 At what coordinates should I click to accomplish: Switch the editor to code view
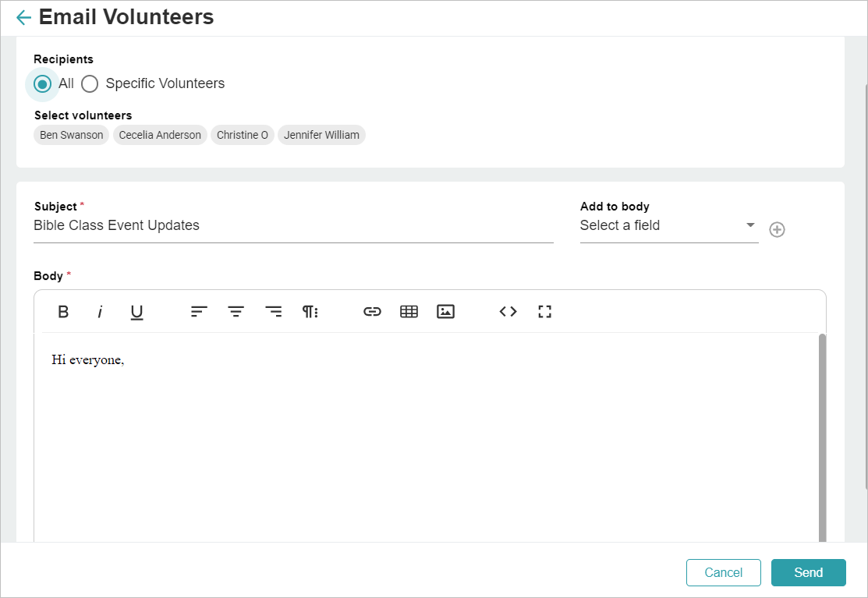(x=508, y=312)
